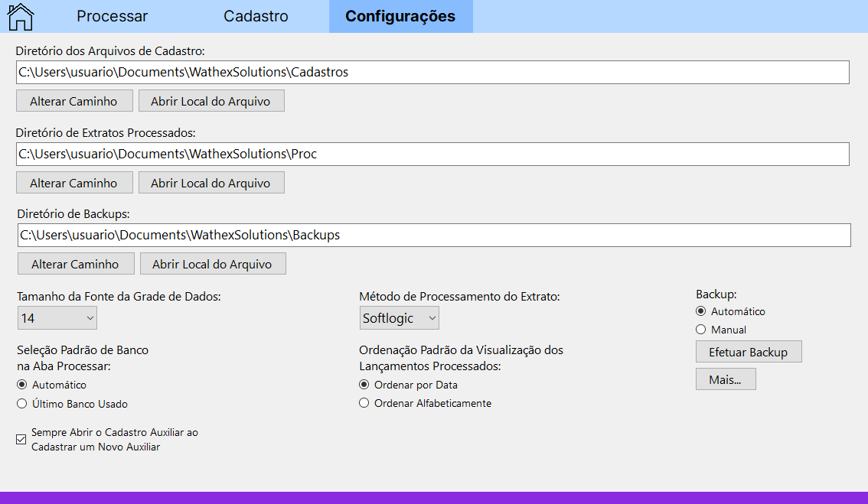The height and width of the screenshot is (504, 868).
Task: Open file location of Backups folder
Action: [212, 264]
